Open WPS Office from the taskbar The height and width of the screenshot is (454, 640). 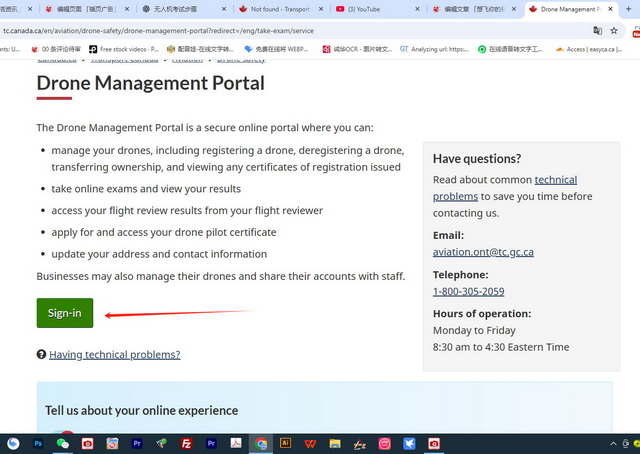point(310,443)
